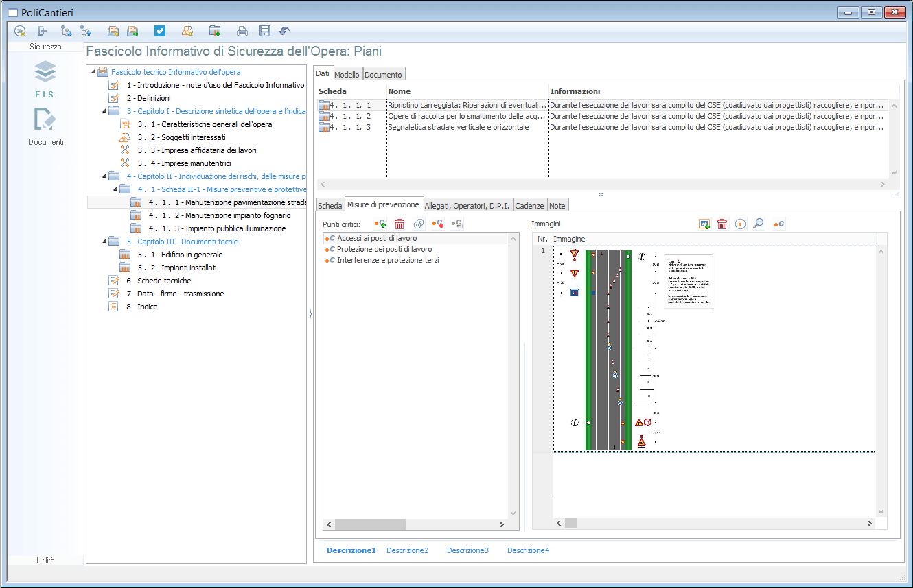Screen dimensions: 913x588
Task: Click magnifier icon to zoom image
Action: tap(758, 224)
